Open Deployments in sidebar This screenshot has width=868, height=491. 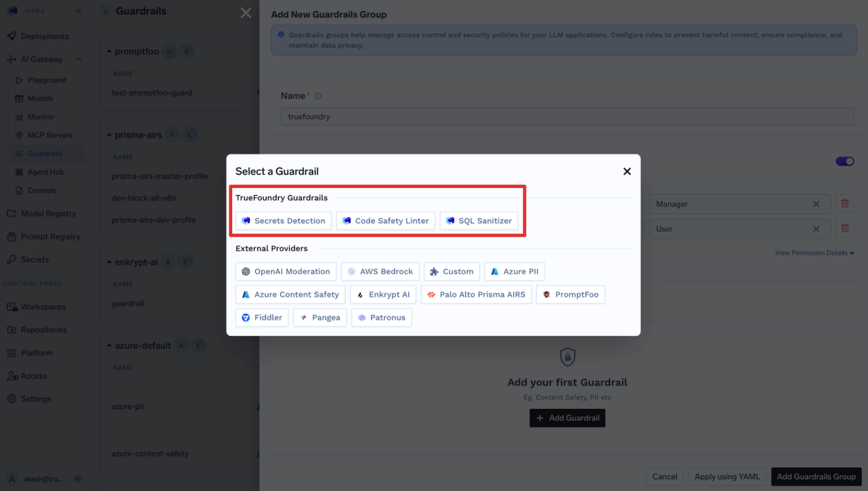[45, 36]
